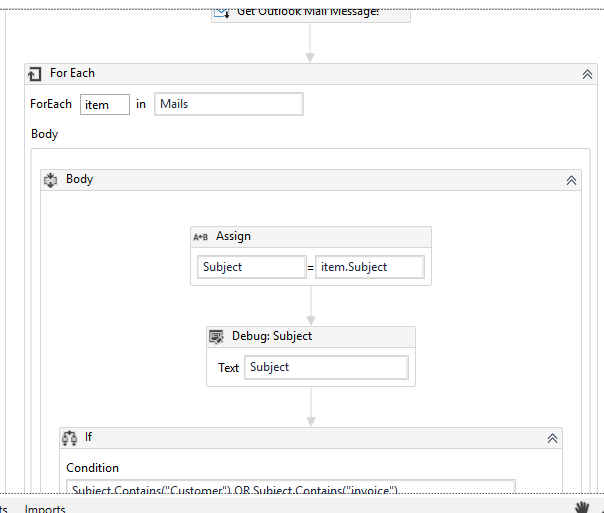
Task: Click the ForEach item name field
Action: point(105,104)
